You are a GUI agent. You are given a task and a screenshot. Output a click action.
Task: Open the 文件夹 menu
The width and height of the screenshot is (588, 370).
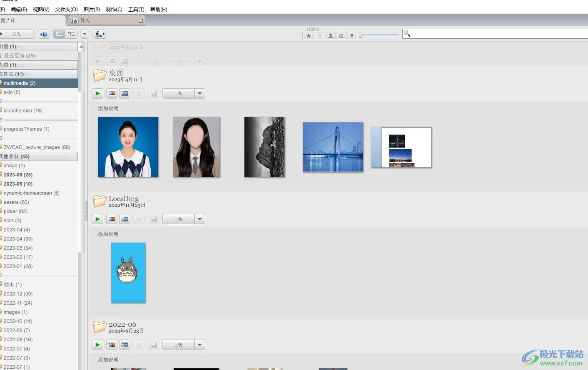tap(66, 9)
